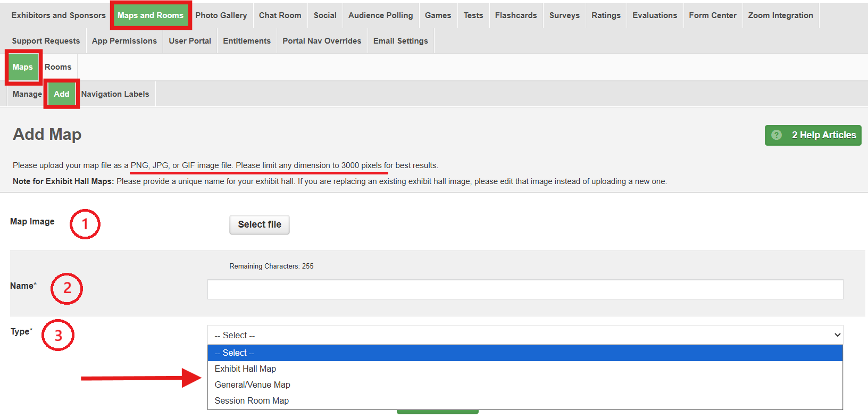Viewport: 868px width, 418px height.
Task: Open App Permissions page
Action: pos(124,41)
